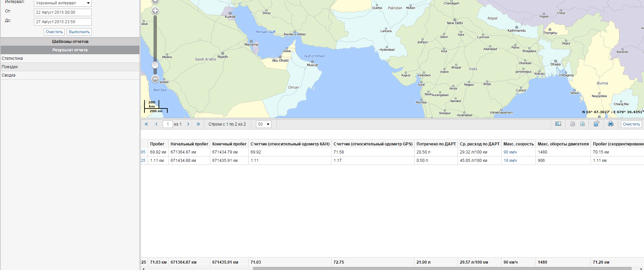Zoom out the map with minus button
The width and height of the screenshot is (644, 270).
155,79
